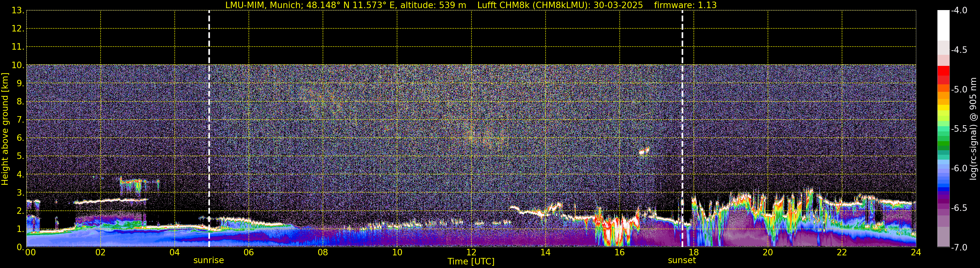Viewport: 980px width, 268px height.
Task: Click time axis tick '08'
Action: pyautogui.click(x=323, y=252)
